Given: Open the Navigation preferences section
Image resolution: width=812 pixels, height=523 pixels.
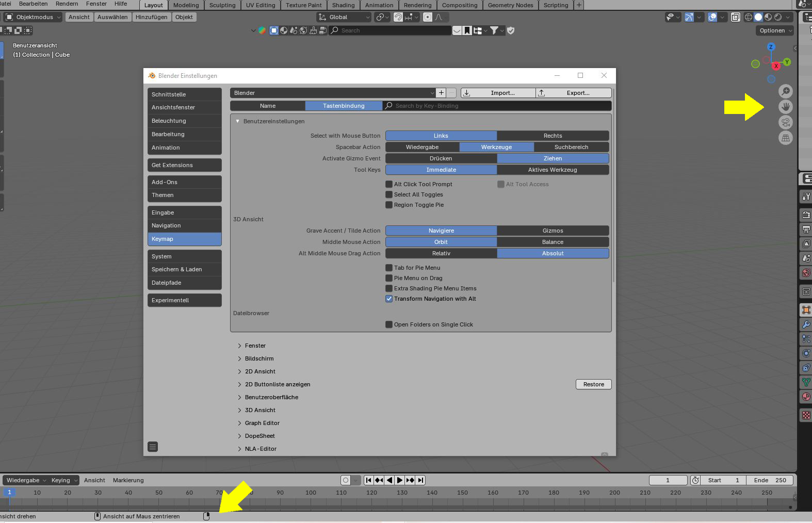Looking at the screenshot, I should click(x=184, y=225).
